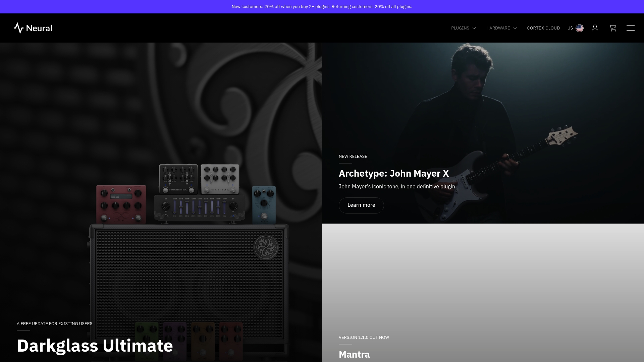Open the Darkglass Ultimate heading
The width and height of the screenshot is (644, 362).
click(x=95, y=346)
